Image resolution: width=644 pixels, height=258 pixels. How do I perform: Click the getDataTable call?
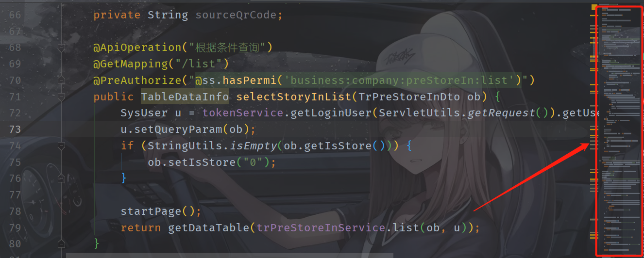(209, 227)
